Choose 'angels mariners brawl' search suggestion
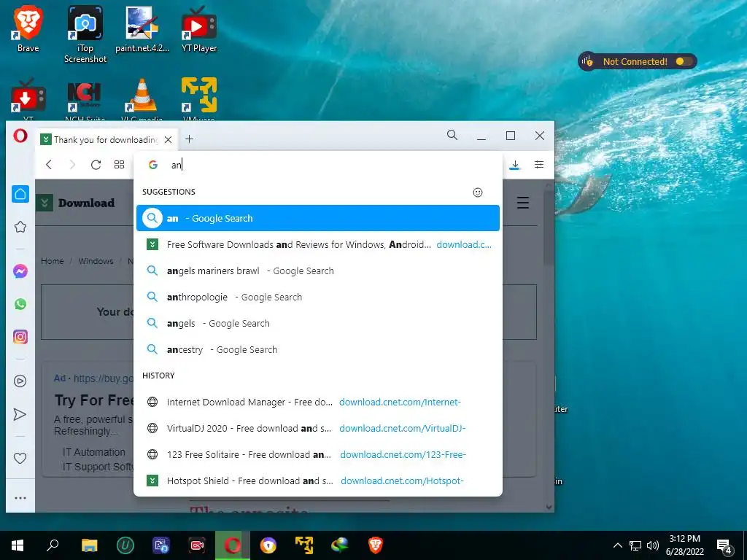 tap(318, 271)
